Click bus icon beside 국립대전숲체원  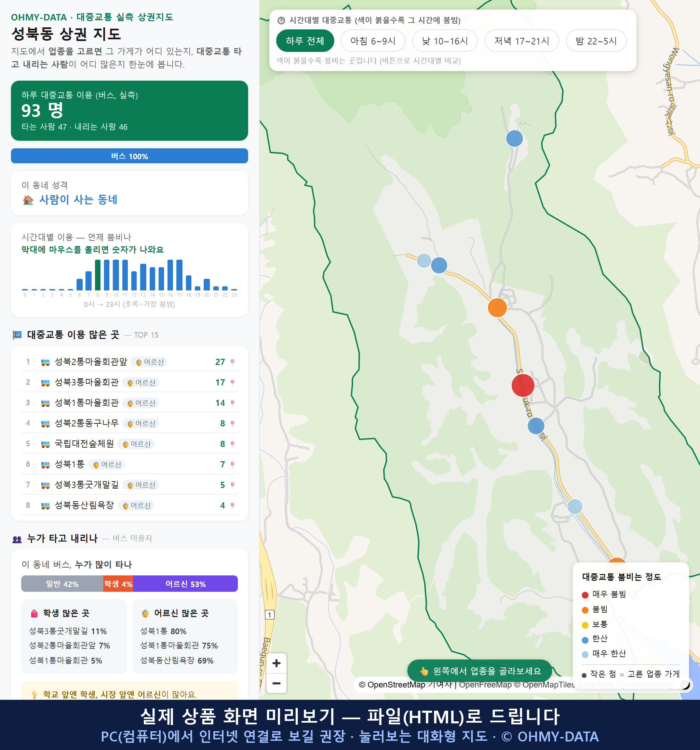pos(45,444)
